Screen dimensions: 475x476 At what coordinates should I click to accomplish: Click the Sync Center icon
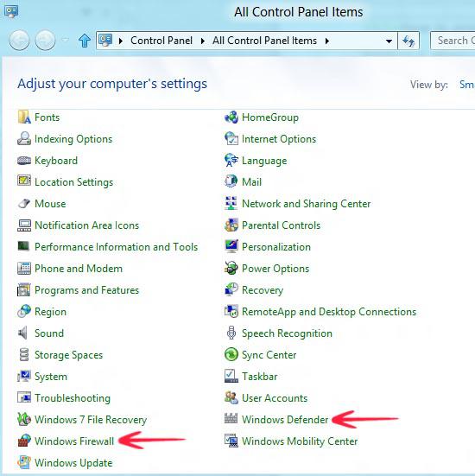click(x=231, y=354)
